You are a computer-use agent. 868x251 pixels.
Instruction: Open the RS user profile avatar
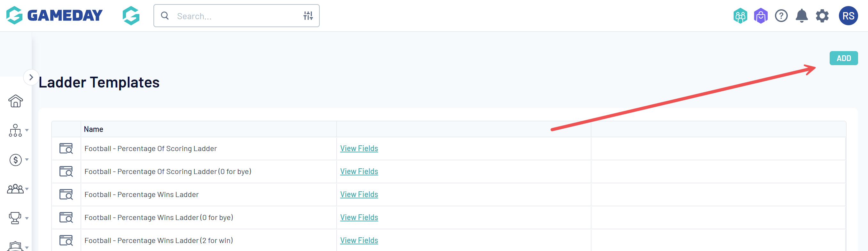[848, 16]
